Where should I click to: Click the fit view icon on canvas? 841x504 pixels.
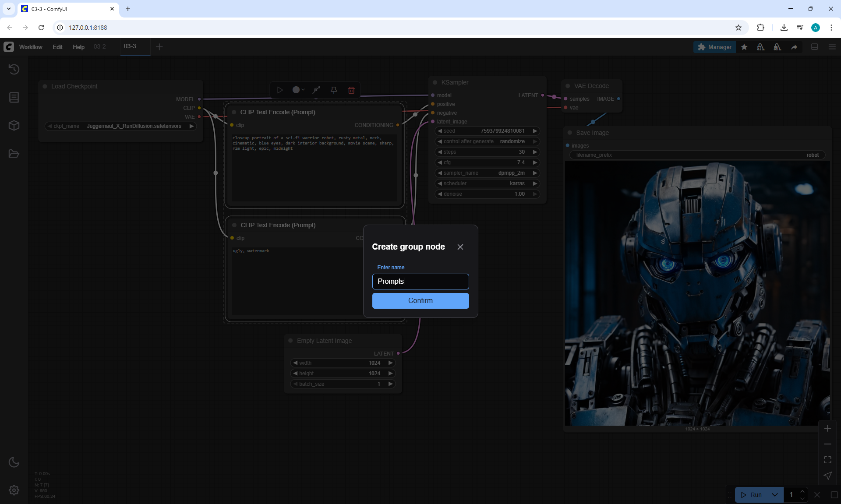coord(827,460)
